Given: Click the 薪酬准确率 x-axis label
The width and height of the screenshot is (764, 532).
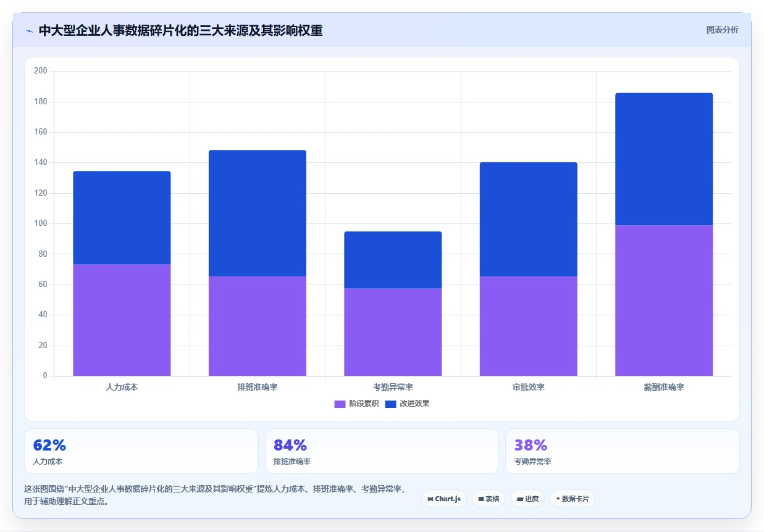Looking at the screenshot, I should coord(664,388).
